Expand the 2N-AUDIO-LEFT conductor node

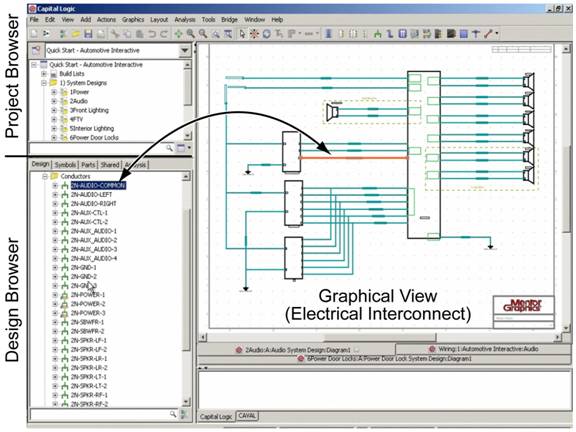[55, 194]
